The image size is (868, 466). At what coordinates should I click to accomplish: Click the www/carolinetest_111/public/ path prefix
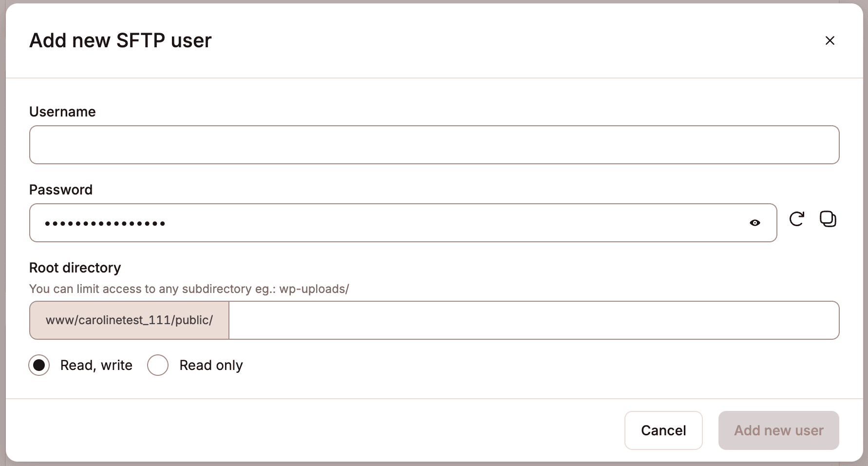(x=129, y=320)
